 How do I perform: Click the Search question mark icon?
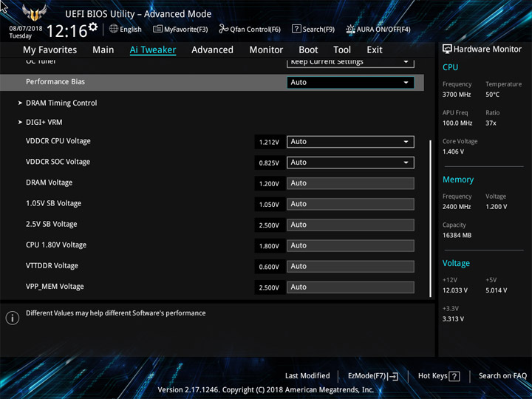296,29
